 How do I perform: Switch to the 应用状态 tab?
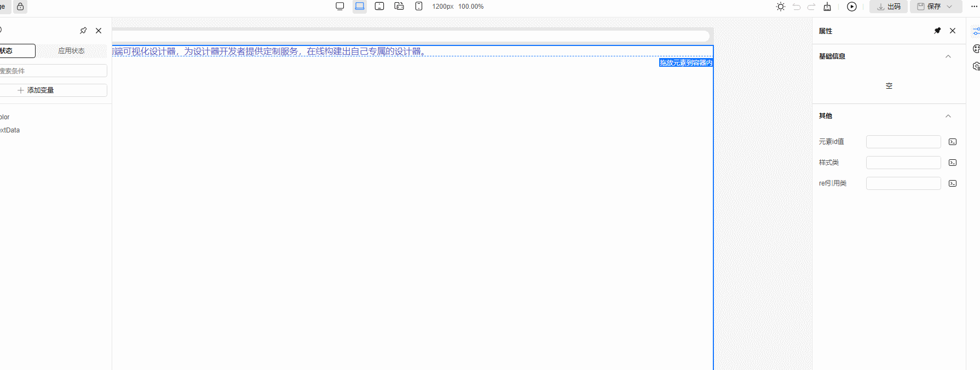(71, 51)
